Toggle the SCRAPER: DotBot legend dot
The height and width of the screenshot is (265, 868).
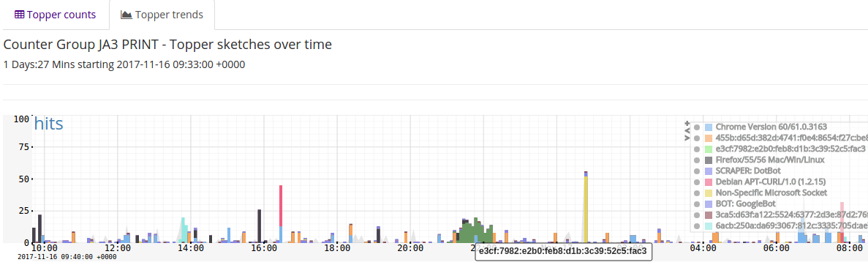[x=697, y=171]
